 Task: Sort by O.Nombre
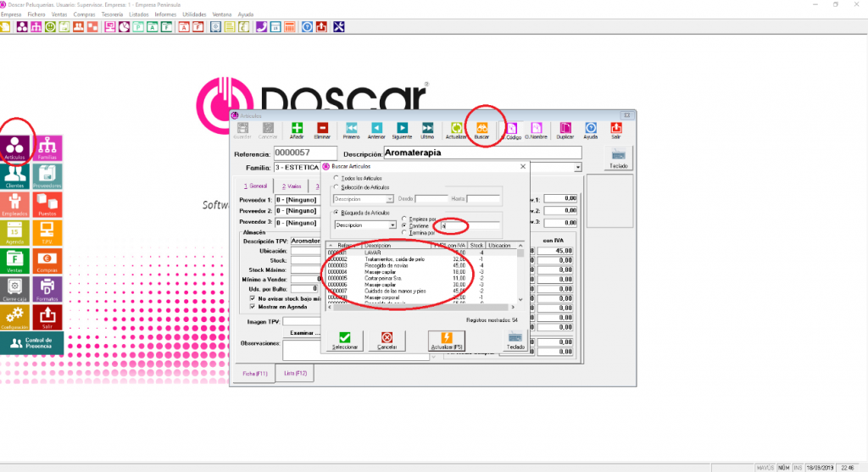tap(536, 131)
